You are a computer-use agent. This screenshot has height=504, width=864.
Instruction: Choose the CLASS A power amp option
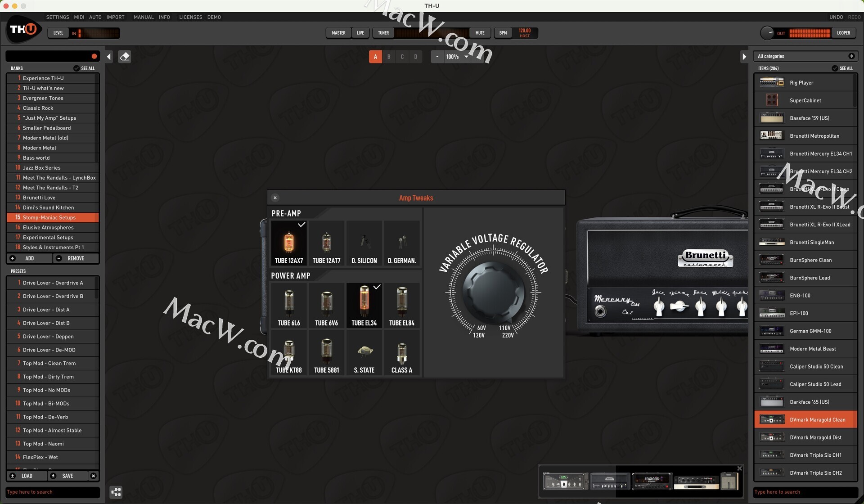pos(402,352)
